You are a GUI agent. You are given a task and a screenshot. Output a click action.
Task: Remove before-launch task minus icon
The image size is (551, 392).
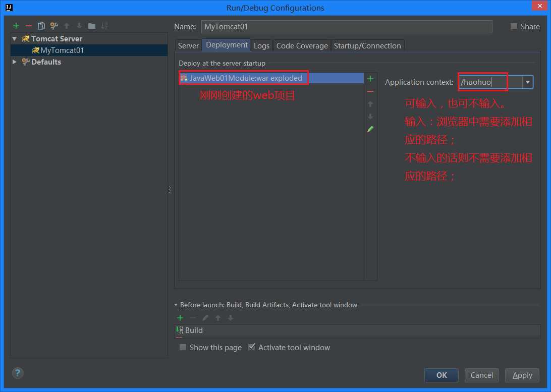[193, 318]
